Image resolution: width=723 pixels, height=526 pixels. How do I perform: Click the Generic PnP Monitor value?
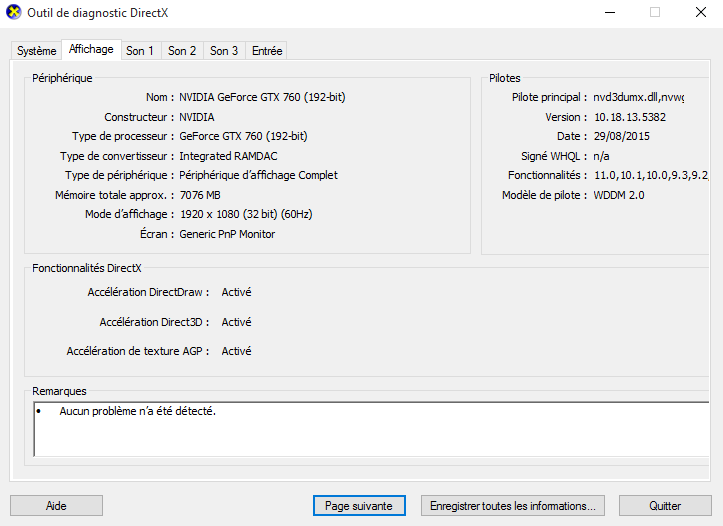tap(227, 234)
